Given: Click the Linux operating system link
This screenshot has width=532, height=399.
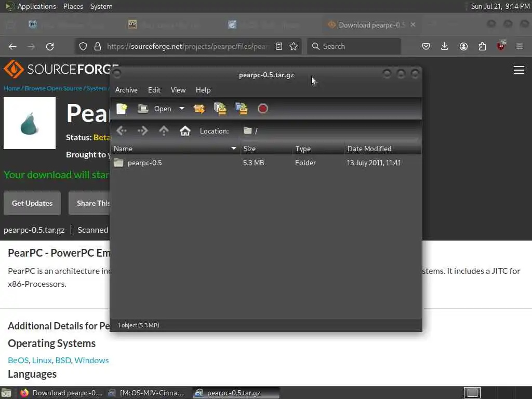Looking at the screenshot, I should [x=42, y=360].
